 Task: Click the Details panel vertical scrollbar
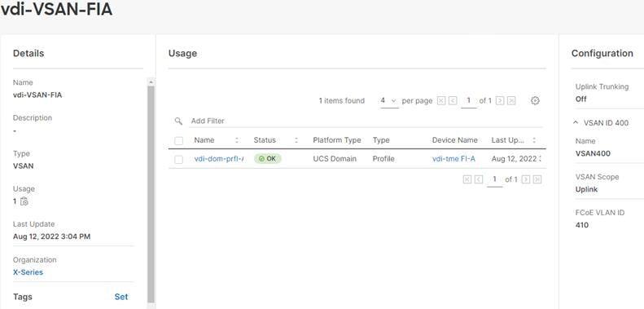(x=151, y=194)
